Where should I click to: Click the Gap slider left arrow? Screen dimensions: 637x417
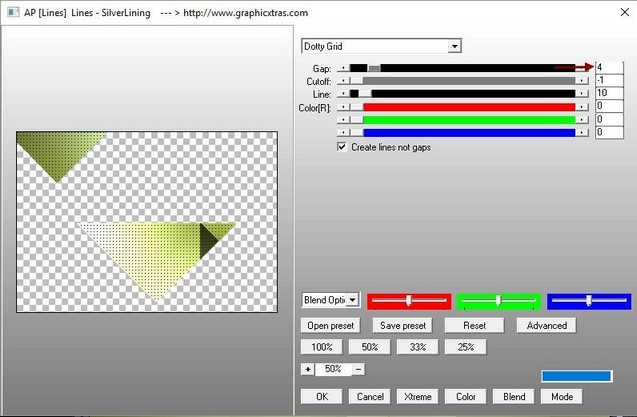pos(343,67)
